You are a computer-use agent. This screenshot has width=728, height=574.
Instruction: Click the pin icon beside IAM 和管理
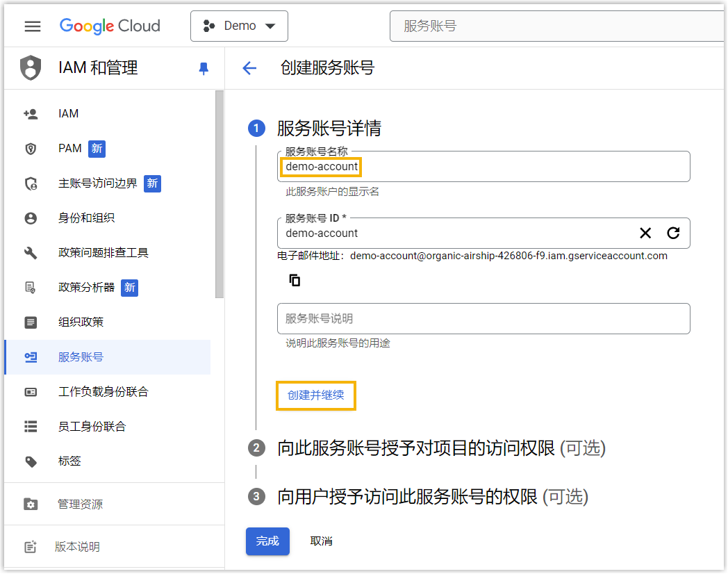[x=204, y=68]
